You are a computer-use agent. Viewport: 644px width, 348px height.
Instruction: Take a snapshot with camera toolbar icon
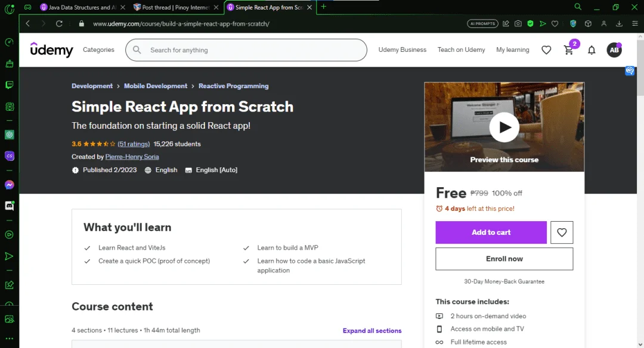[x=518, y=23]
